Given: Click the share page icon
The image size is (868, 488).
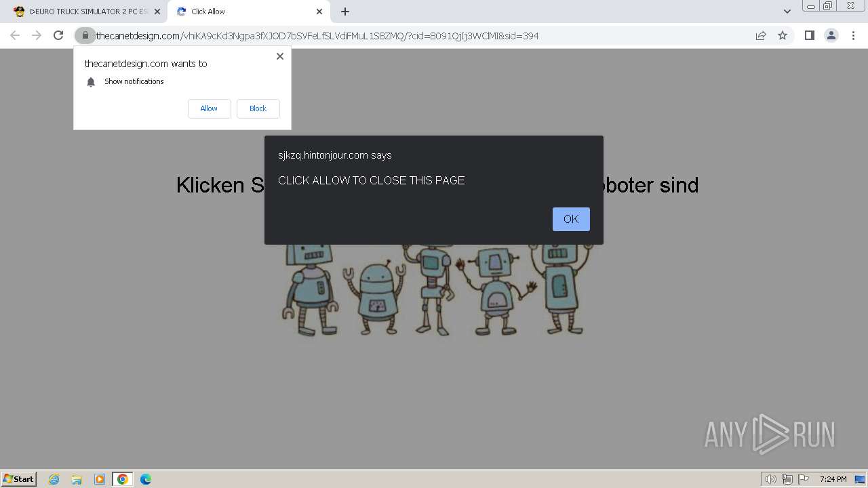Looking at the screenshot, I should coord(761,35).
